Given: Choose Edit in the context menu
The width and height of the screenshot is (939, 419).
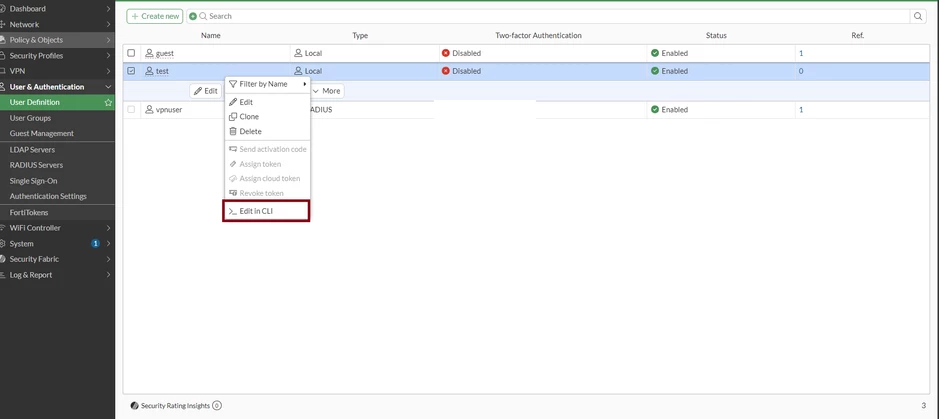Looking at the screenshot, I should point(267,102).
